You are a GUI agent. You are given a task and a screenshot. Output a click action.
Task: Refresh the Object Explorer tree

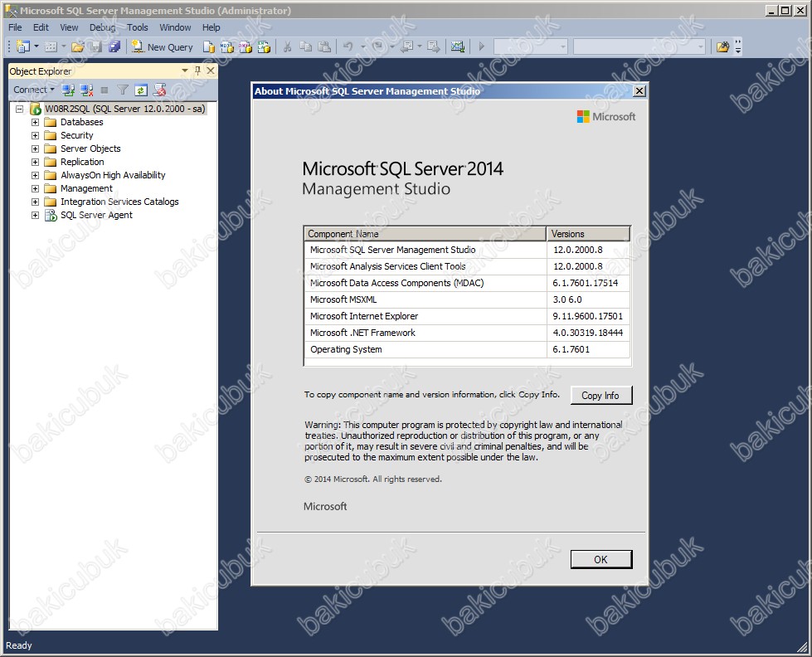point(141,90)
